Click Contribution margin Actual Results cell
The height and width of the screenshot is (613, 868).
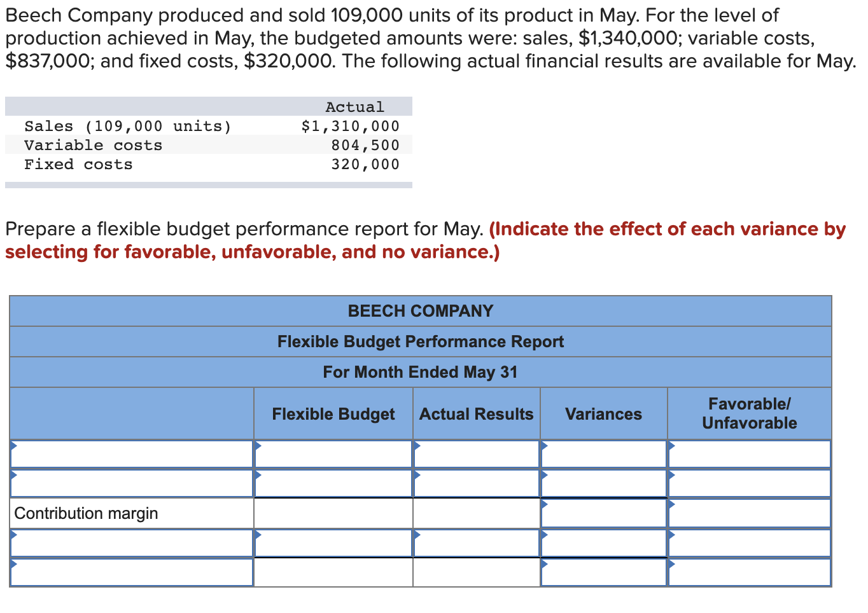pyautogui.click(x=477, y=513)
